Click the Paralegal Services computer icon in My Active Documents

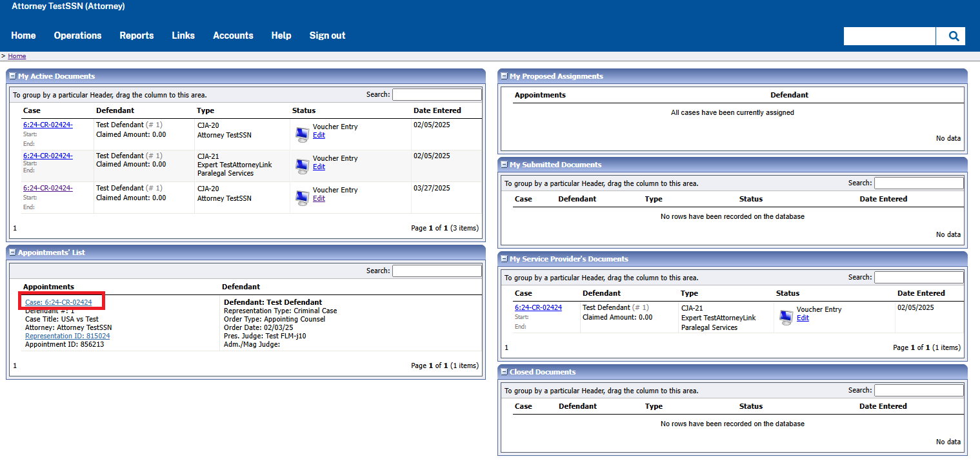tap(302, 166)
